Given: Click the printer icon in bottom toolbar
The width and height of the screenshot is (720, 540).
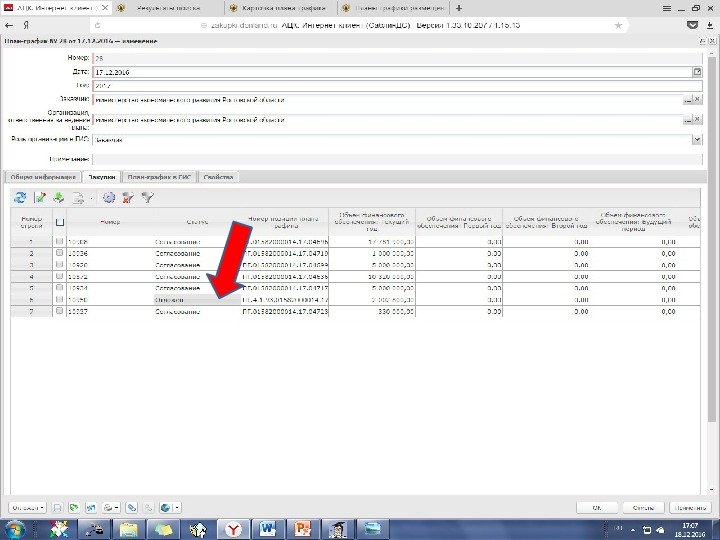Looking at the screenshot, I should tap(108, 507).
